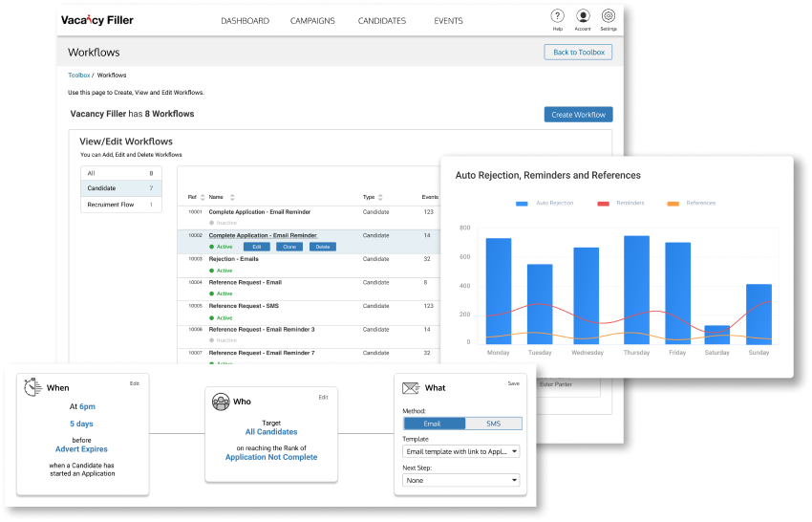Open Reference Request - Email workflow
The height and width of the screenshot is (522, 812).
click(245, 283)
